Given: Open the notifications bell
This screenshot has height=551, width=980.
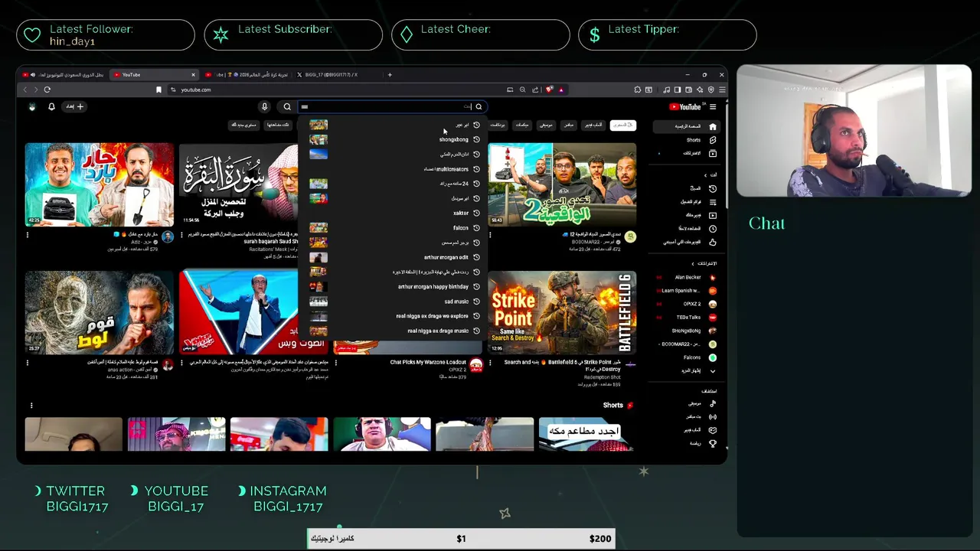Looking at the screenshot, I should pos(51,107).
